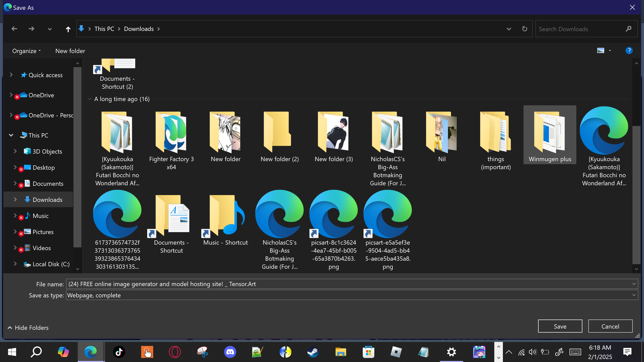Open the Save as type dropdown
The image size is (644, 362).
tap(634, 295)
